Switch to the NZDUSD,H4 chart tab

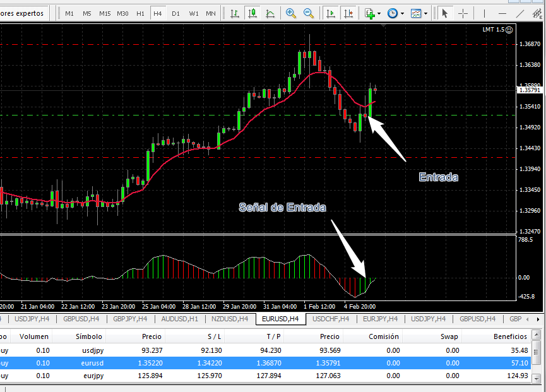(230, 319)
